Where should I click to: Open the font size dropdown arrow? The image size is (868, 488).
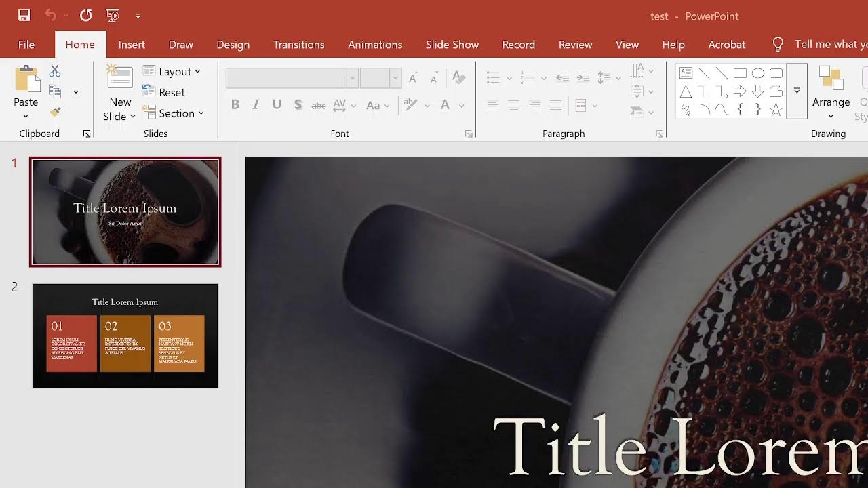(395, 78)
